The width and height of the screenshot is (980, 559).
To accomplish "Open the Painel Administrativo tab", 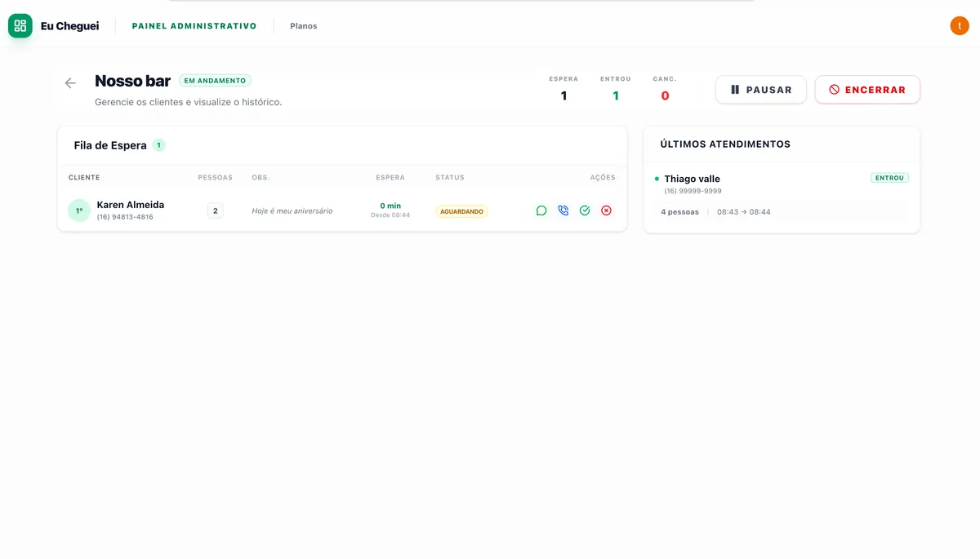I will coord(194,26).
